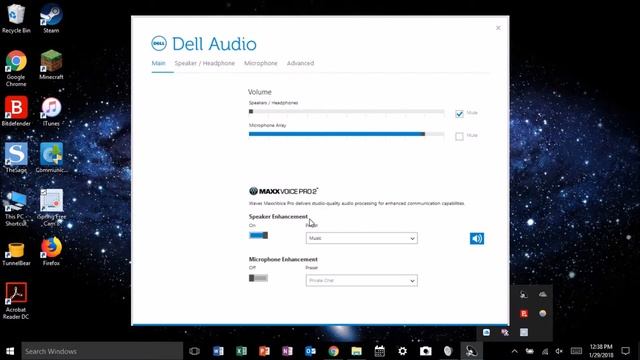Check the Microphone Array Mute checkbox
Viewport: 640px width, 360px height.
click(460, 136)
